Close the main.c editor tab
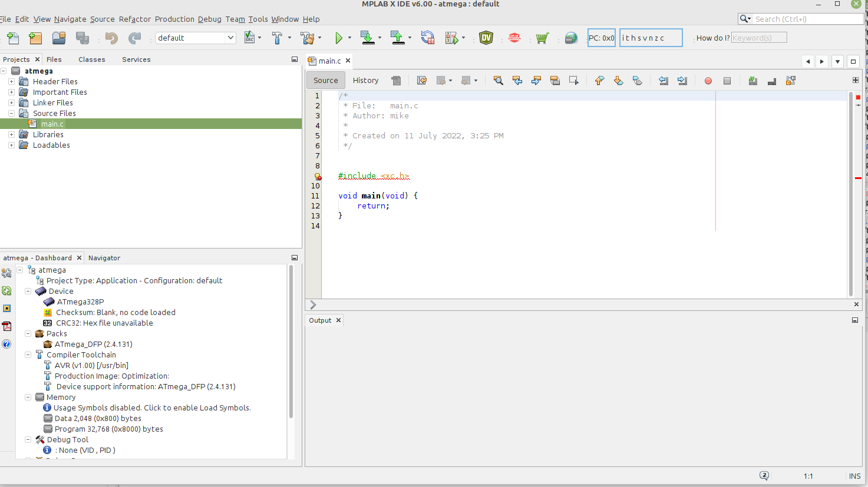The image size is (868, 487). tap(348, 61)
